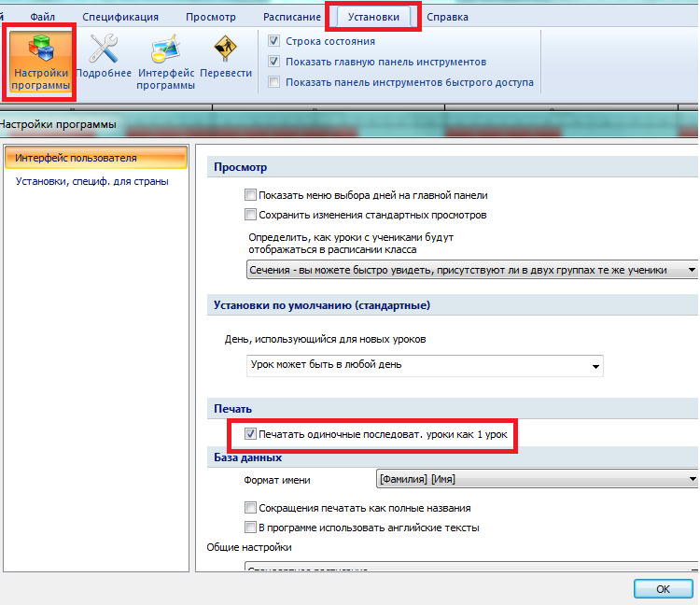The height and width of the screenshot is (605, 700).
Task: Select Установки, специф. для страны
Action: coord(91,181)
